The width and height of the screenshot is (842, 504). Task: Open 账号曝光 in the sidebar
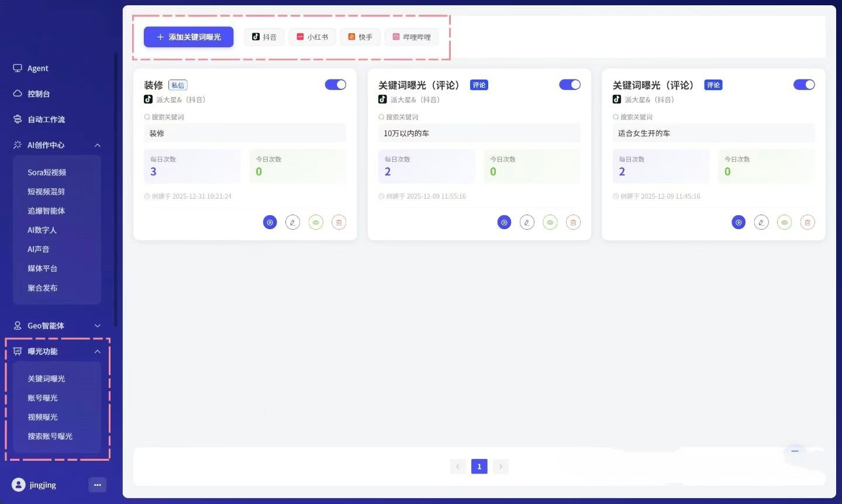coord(43,398)
